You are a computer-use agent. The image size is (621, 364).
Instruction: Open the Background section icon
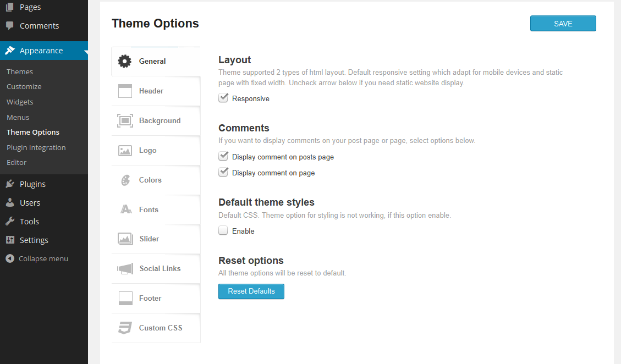(125, 121)
